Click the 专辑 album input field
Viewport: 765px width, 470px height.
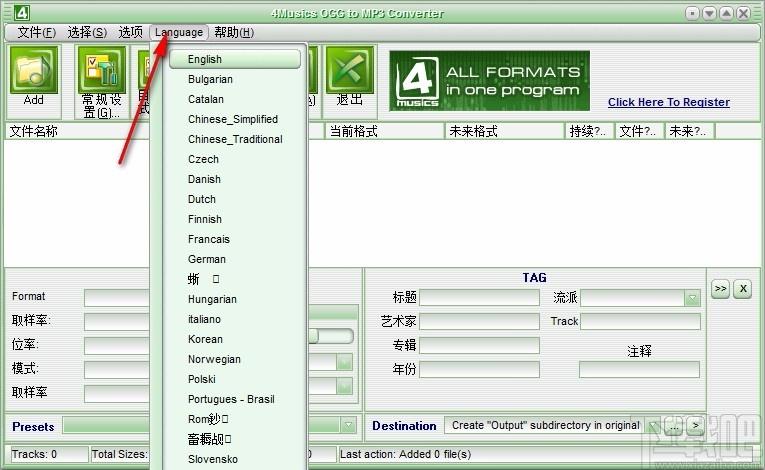[x=479, y=345]
